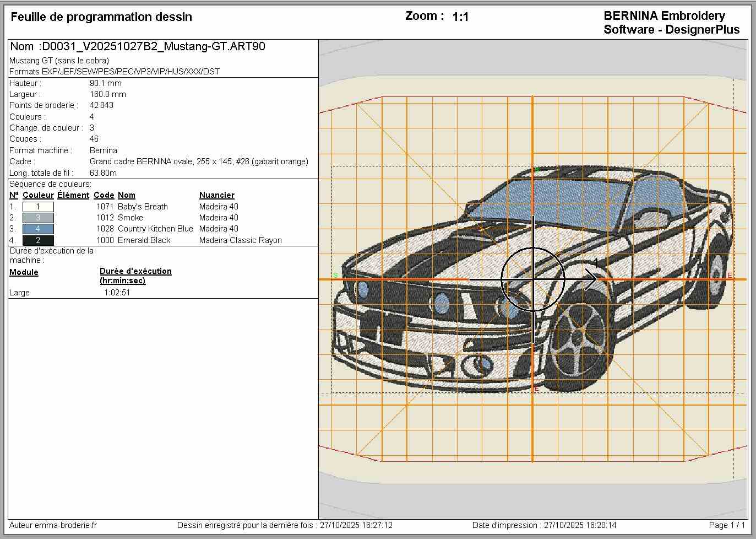Viewport: 756px width, 539px height.
Task: Click the BERNINA Embroidery Software heading
Action: pyautogui.click(x=672, y=23)
